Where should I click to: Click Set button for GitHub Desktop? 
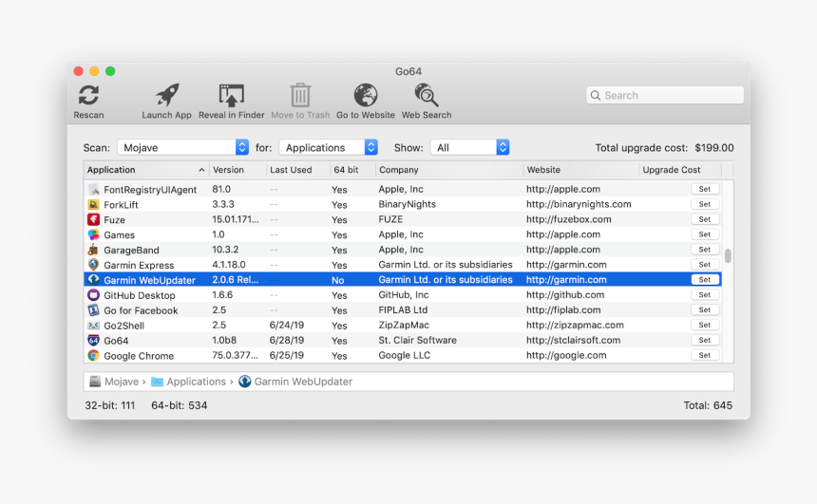(705, 294)
